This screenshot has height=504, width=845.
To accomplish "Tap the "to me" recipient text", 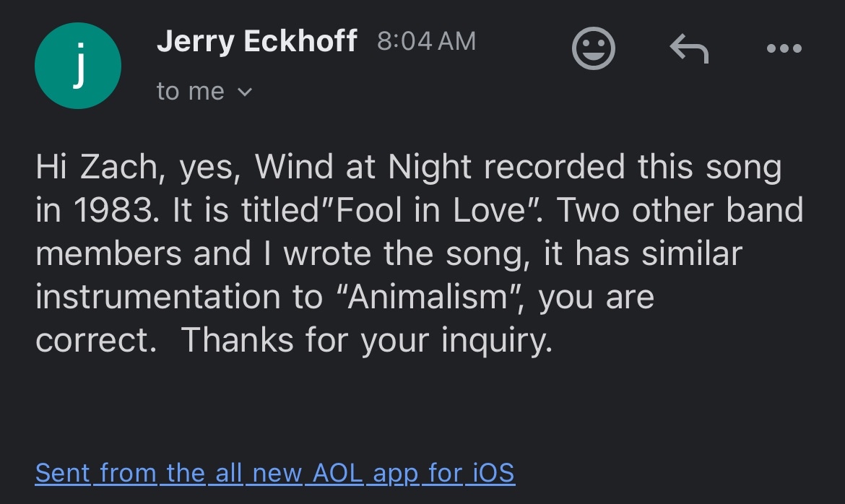I will click(190, 91).
